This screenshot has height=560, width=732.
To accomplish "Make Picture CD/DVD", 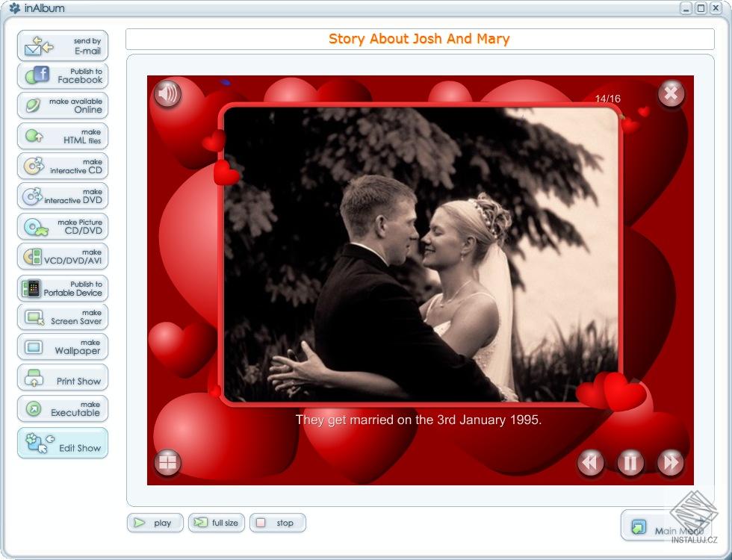I will 63,226.
